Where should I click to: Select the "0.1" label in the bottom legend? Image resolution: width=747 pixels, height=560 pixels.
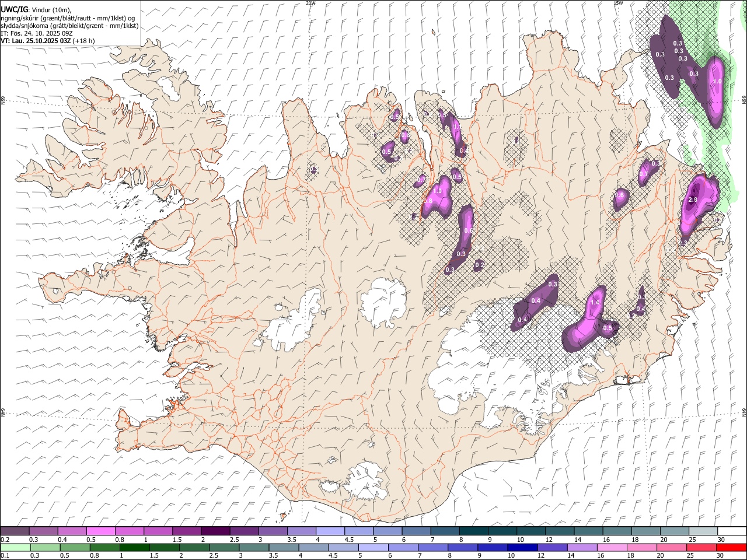(x=5, y=555)
